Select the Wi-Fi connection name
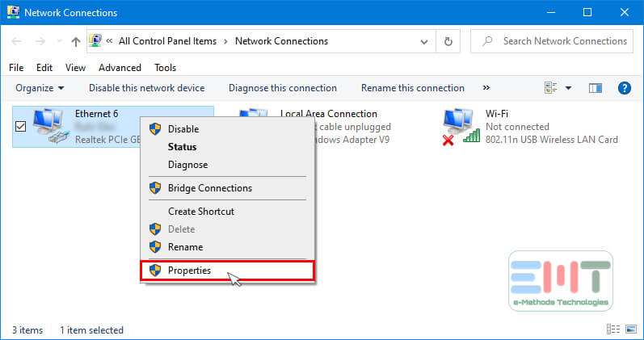 (x=497, y=114)
